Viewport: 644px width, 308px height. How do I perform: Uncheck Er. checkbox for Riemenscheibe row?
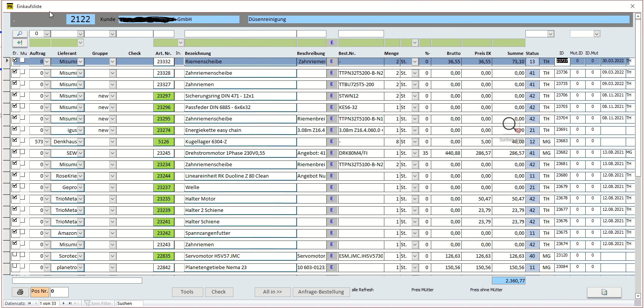pos(15,60)
